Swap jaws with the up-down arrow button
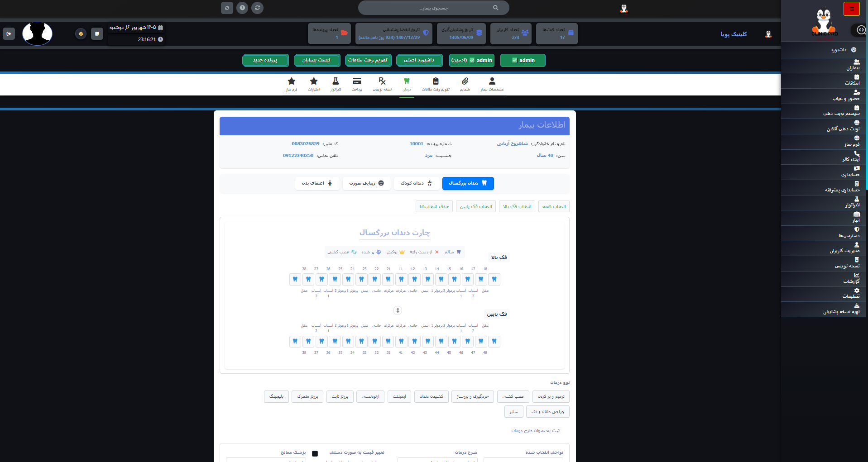This screenshot has height=462, width=868. pos(398,310)
